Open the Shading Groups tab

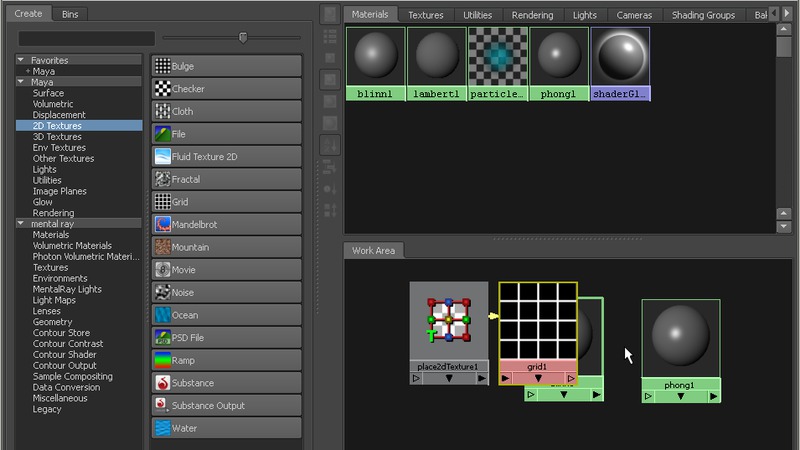point(705,15)
